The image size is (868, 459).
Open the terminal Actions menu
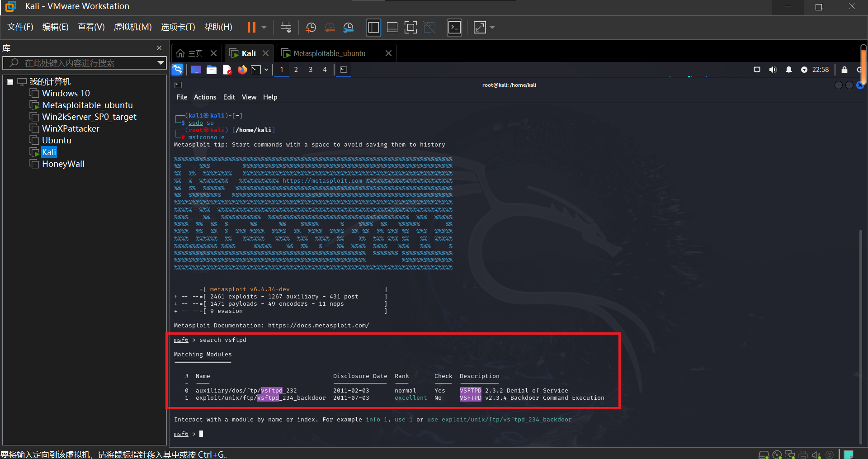point(205,97)
